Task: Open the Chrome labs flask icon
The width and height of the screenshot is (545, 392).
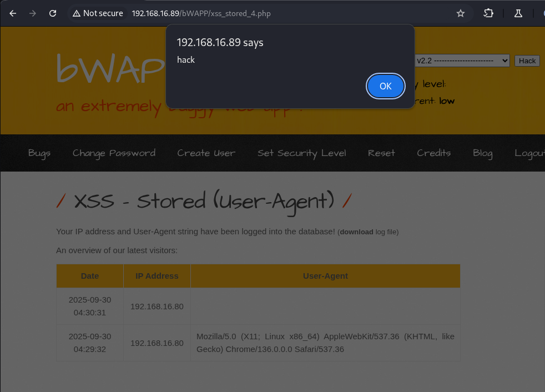Action: [x=518, y=13]
